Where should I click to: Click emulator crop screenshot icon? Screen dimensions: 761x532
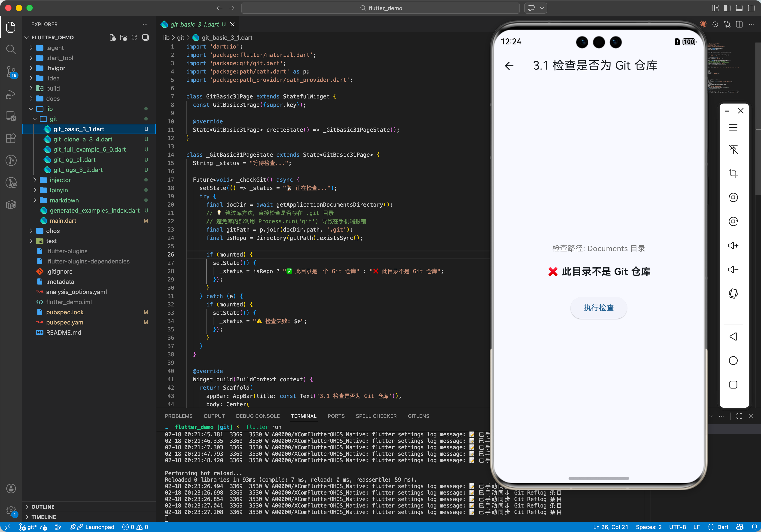[733, 173]
